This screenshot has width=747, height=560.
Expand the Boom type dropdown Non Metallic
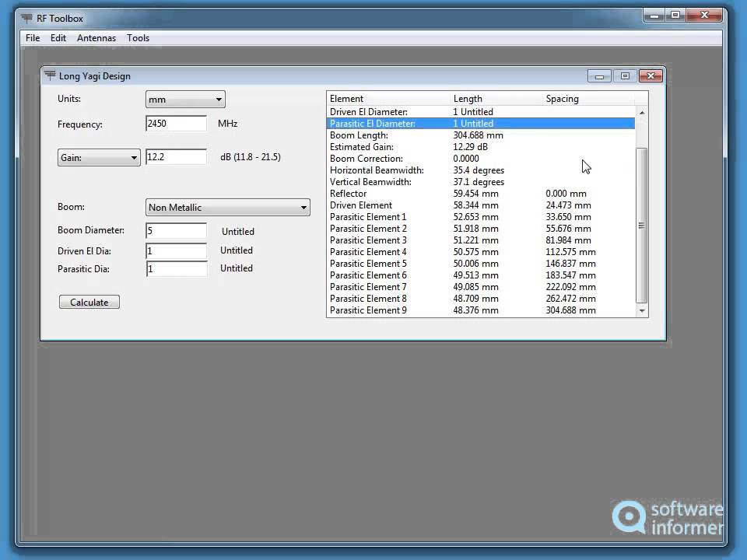[x=227, y=208]
